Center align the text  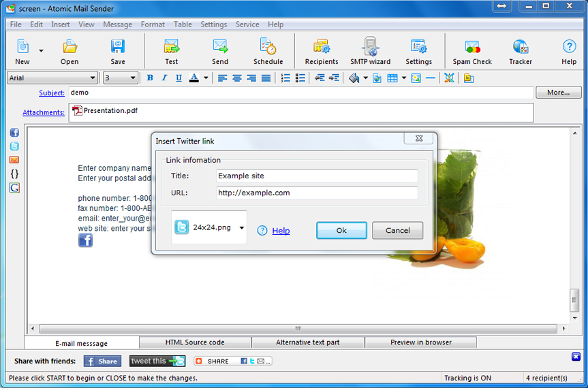tap(237, 78)
